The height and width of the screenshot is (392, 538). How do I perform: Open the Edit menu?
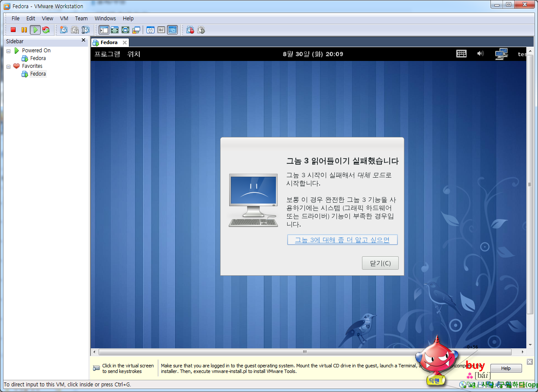(x=31, y=19)
